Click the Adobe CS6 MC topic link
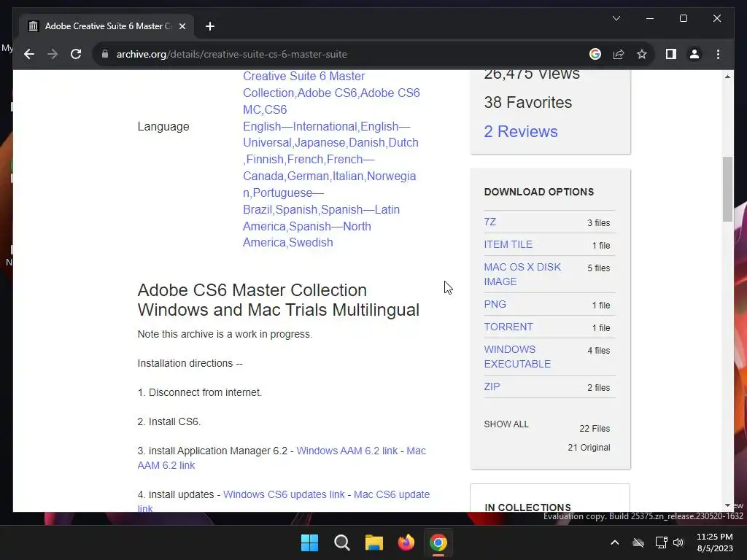Image resolution: width=747 pixels, height=560 pixels. click(332, 101)
